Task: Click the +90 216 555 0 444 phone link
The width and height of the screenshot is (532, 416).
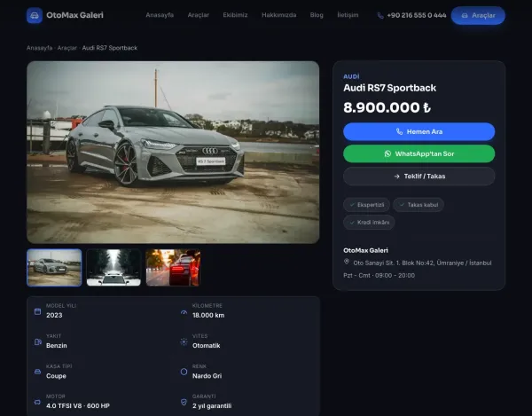Action: pos(417,15)
